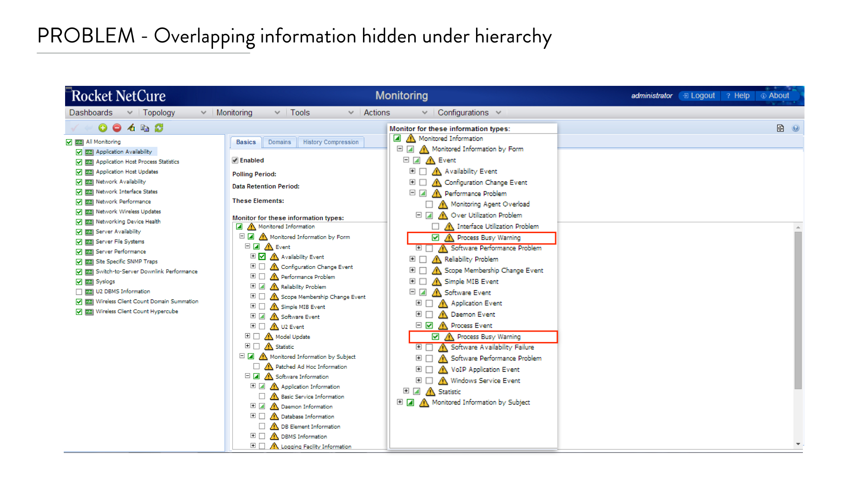This screenshot has height=488, width=868.
Task: Toggle the Enabled checkbox
Action: tap(235, 160)
